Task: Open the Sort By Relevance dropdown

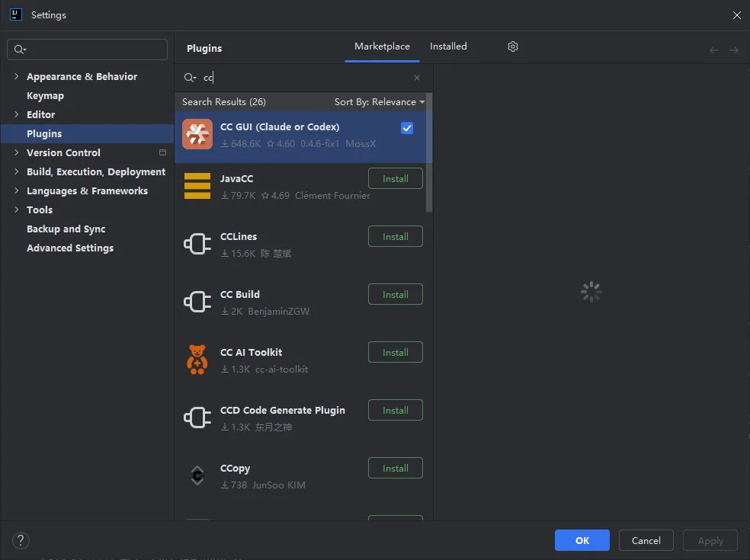Action: tap(380, 102)
